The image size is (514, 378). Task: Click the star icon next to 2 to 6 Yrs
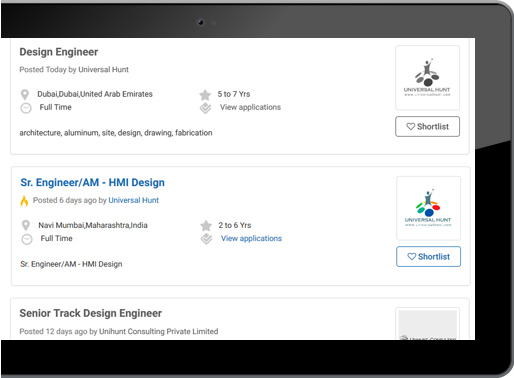(206, 226)
